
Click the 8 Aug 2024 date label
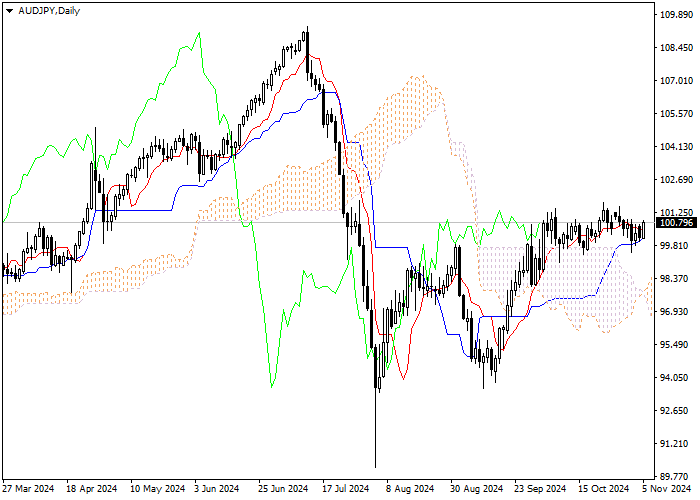[x=410, y=489]
